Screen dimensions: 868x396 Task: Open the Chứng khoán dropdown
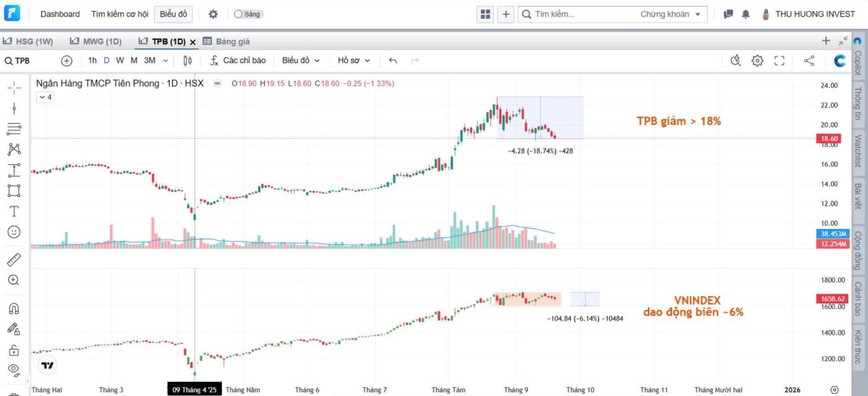[x=670, y=14]
